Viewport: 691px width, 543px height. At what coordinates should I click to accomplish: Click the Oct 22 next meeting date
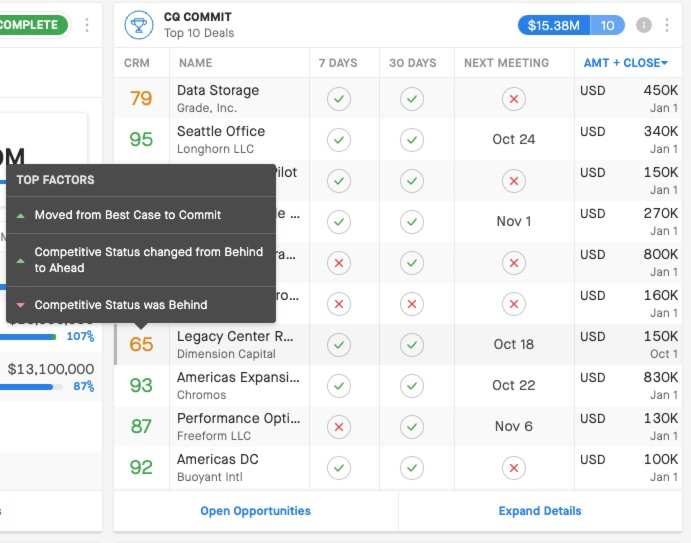514,385
